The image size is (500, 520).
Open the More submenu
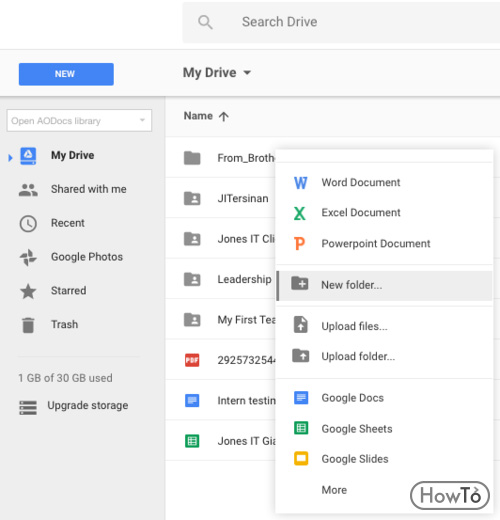(x=334, y=490)
